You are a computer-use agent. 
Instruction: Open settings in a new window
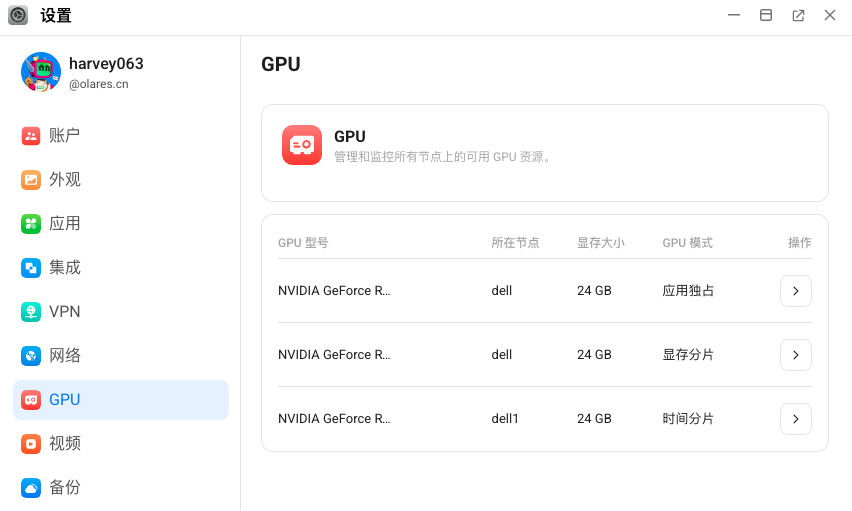click(798, 15)
